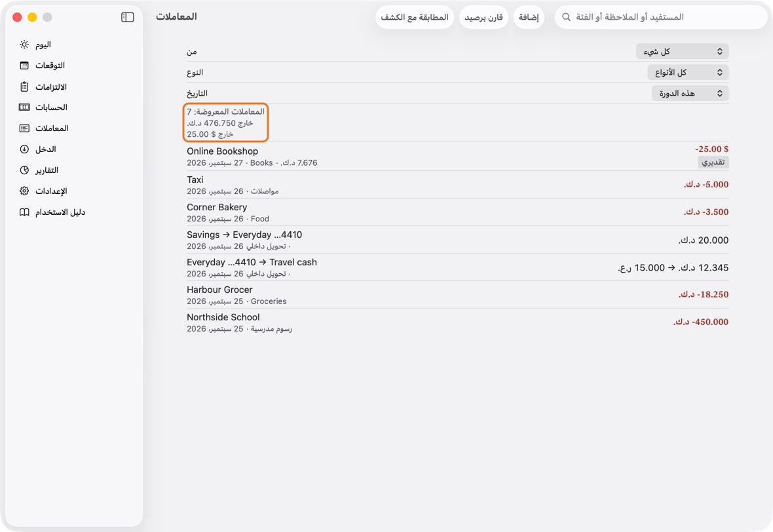Select the Online Bookshop transaction
773x532 pixels.
coord(457,157)
